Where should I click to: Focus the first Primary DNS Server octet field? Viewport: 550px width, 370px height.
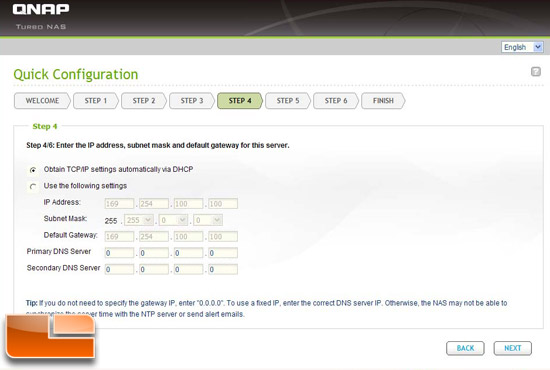[119, 253]
